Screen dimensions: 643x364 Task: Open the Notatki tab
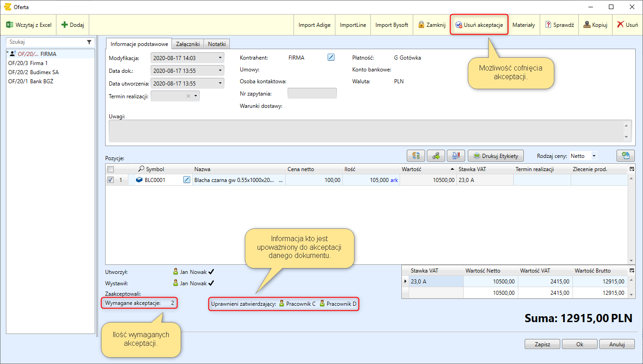pyautogui.click(x=217, y=44)
